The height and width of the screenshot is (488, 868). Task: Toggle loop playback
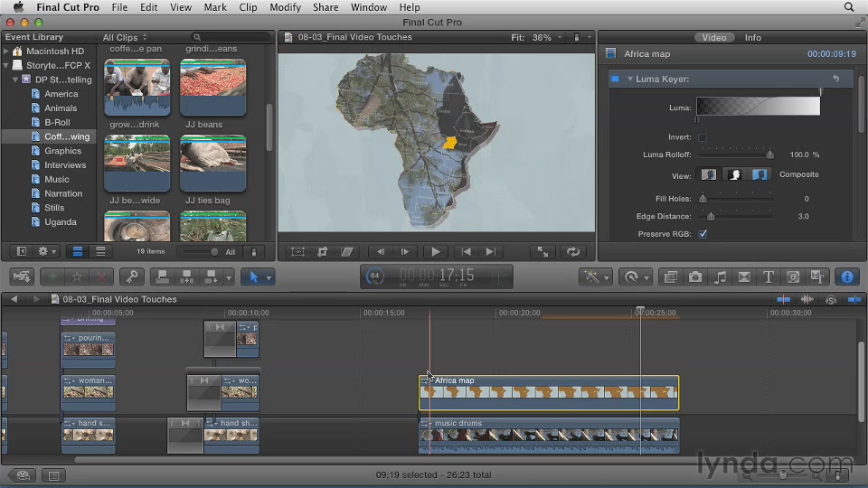[573, 252]
